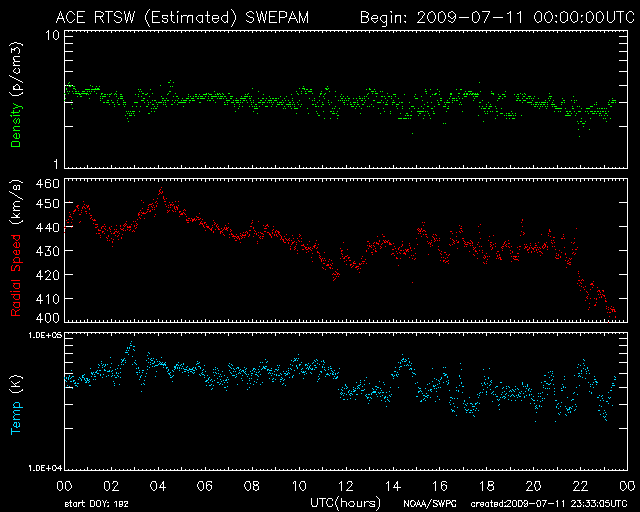Click the '18' hour tick label
This screenshot has width=640, height=512.
pyautogui.click(x=487, y=486)
